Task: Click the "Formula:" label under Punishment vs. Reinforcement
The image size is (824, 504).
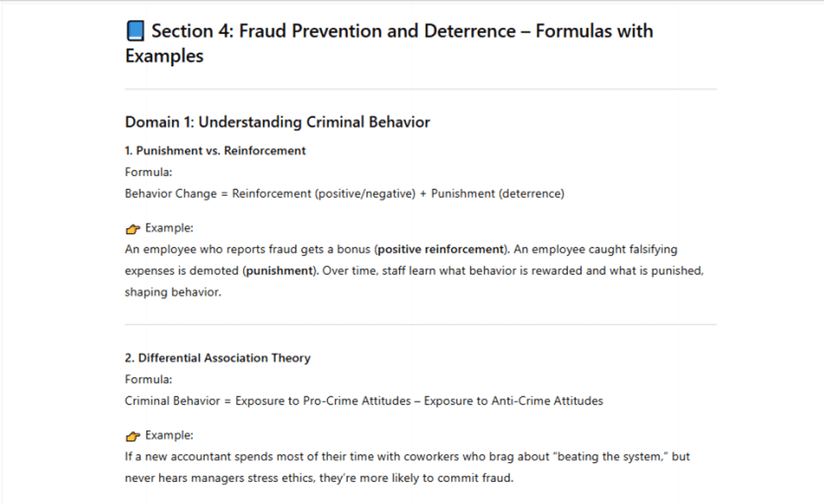Action: point(148,172)
